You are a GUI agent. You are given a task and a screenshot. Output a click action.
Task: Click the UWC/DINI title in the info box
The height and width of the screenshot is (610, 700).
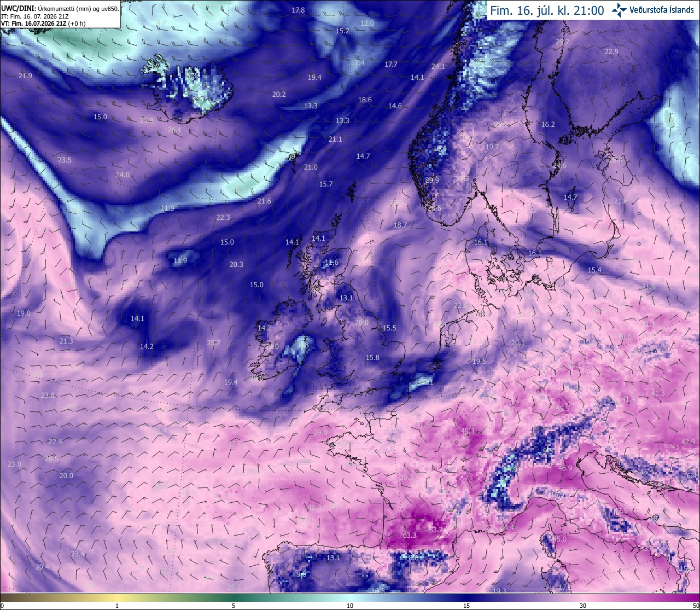tap(18, 9)
